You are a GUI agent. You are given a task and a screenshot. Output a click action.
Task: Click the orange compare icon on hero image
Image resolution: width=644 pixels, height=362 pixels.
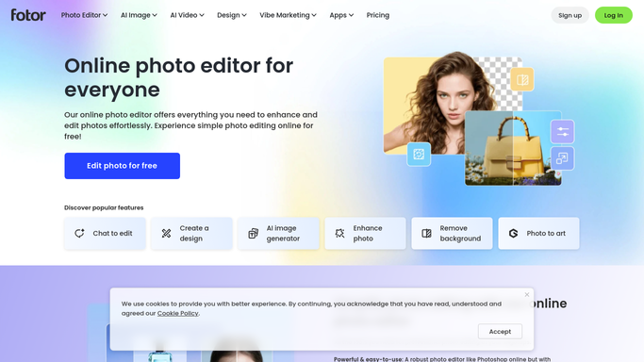click(522, 79)
